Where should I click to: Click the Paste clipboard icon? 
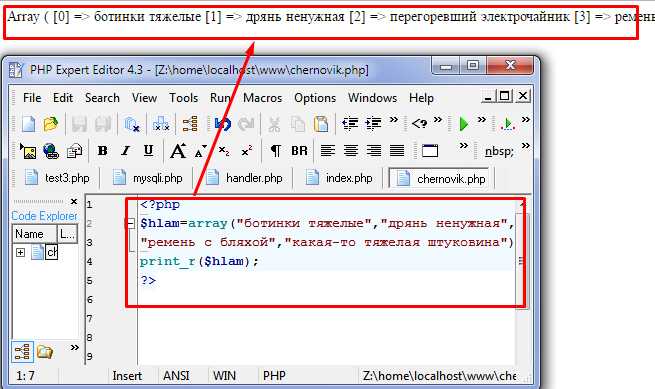tap(321, 124)
